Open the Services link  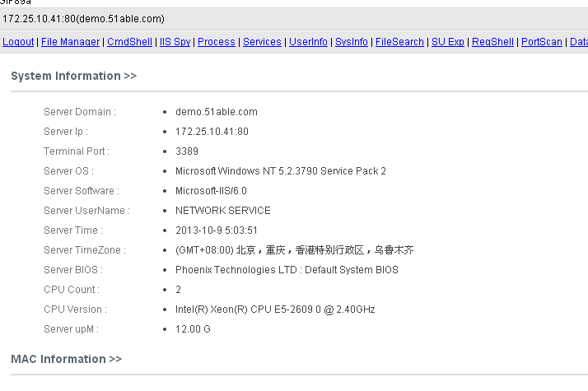pyautogui.click(x=262, y=42)
